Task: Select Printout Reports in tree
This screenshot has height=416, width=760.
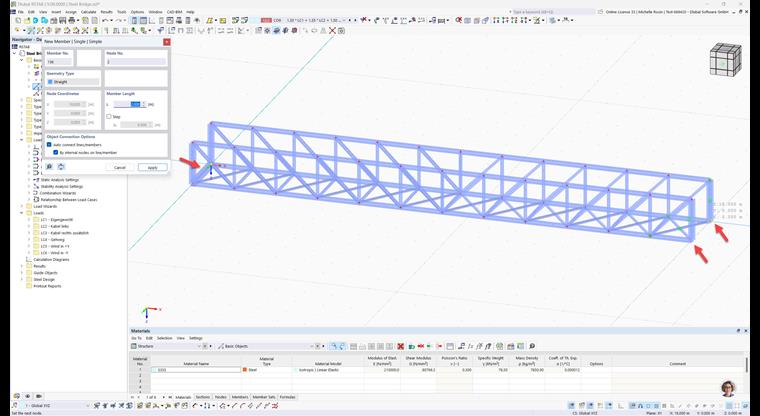Action: [48, 286]
